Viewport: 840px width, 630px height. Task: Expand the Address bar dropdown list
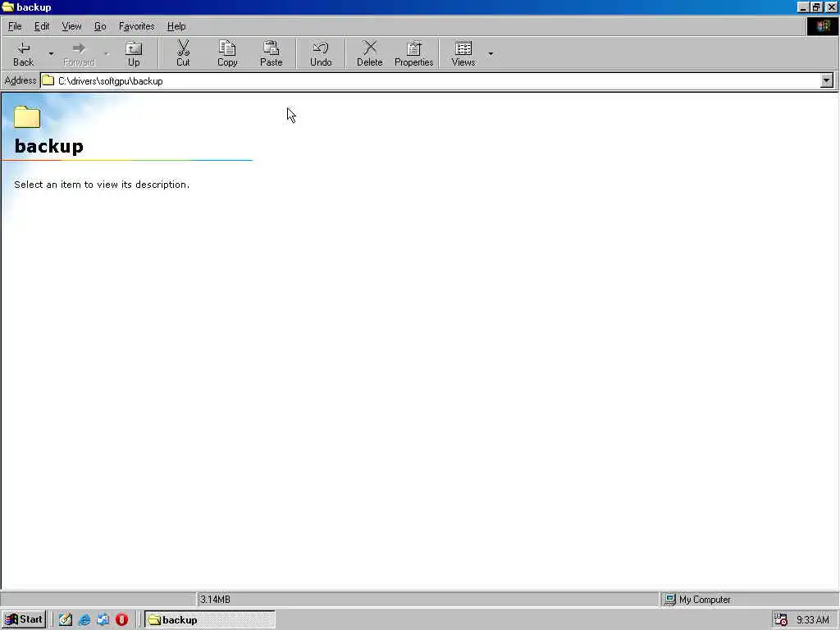click(x=827, y=81)
